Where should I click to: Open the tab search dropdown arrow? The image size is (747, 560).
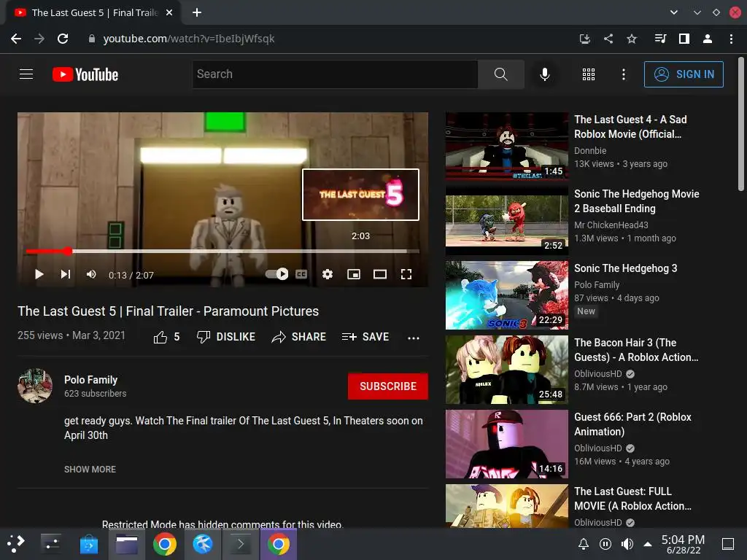click(673, 12)
